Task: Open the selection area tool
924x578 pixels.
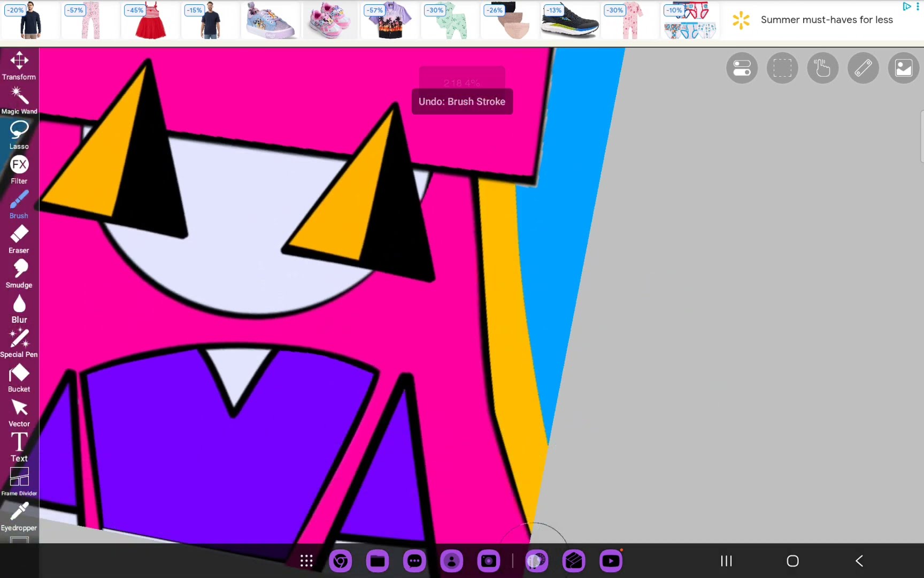Action: pyautogui.click(x=782, y=68)
